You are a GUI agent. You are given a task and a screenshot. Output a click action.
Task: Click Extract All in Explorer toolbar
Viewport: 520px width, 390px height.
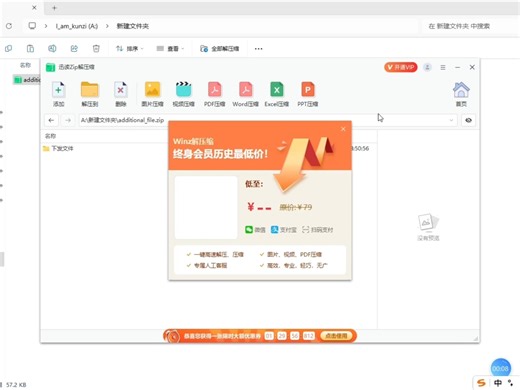(x=220, y=49)
